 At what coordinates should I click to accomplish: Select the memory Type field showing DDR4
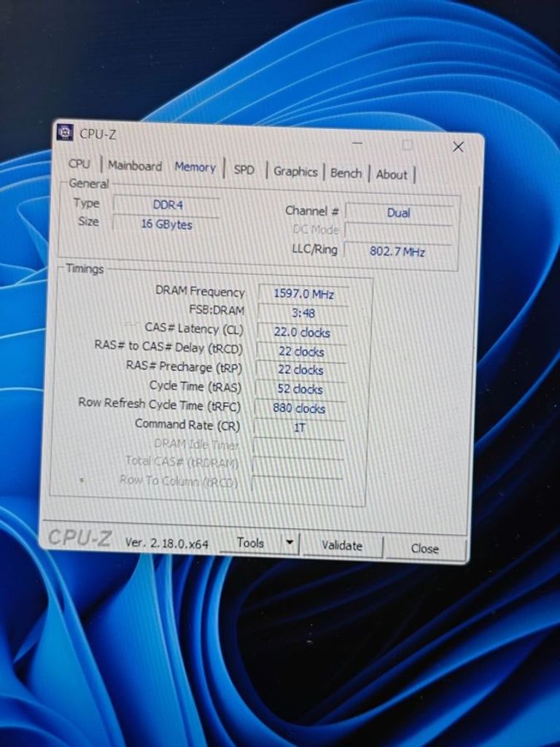pyautogui.click(x=166, y=206)
